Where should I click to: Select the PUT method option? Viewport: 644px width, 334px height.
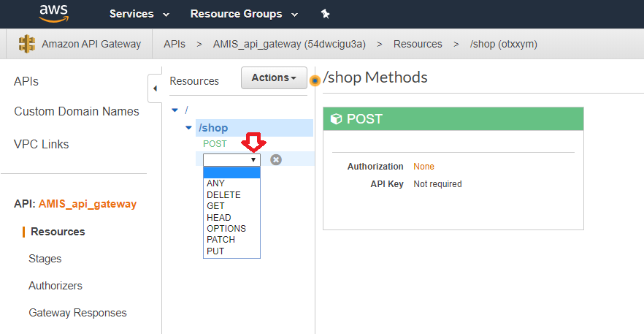point(215,251)
